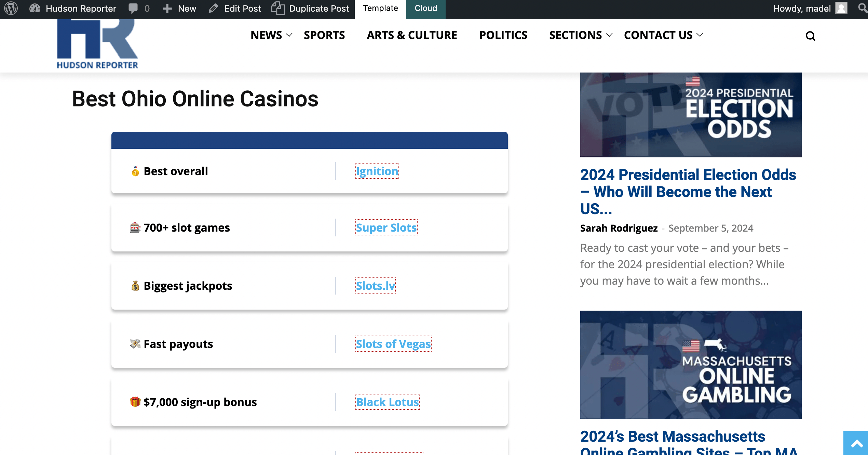Open the SPORTS menu item
868x455 pixels.
pyautogui.click(x=324, y=35)
